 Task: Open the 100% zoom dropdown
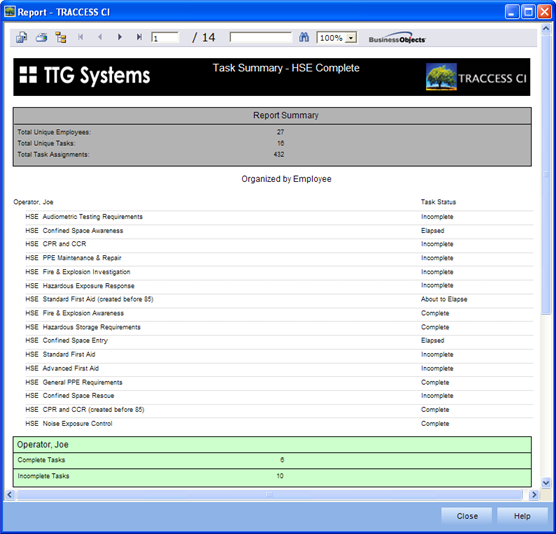351,38
